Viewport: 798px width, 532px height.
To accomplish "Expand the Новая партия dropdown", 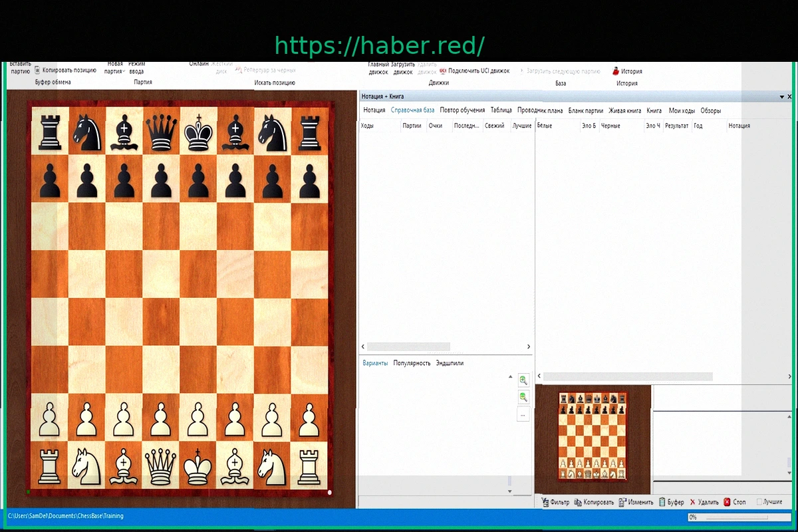I will pos(114,71).
